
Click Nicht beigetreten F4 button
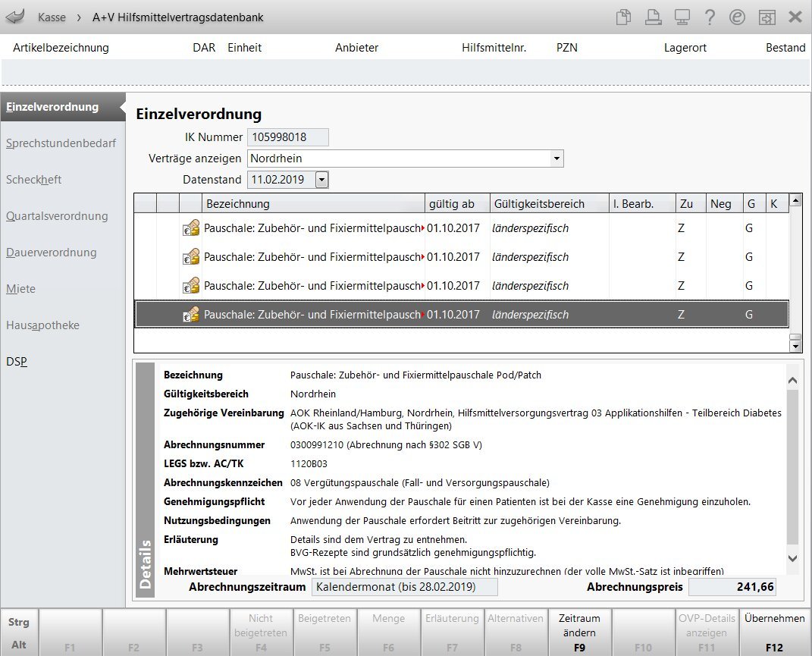pyautogui.click(x=261, y=632)
